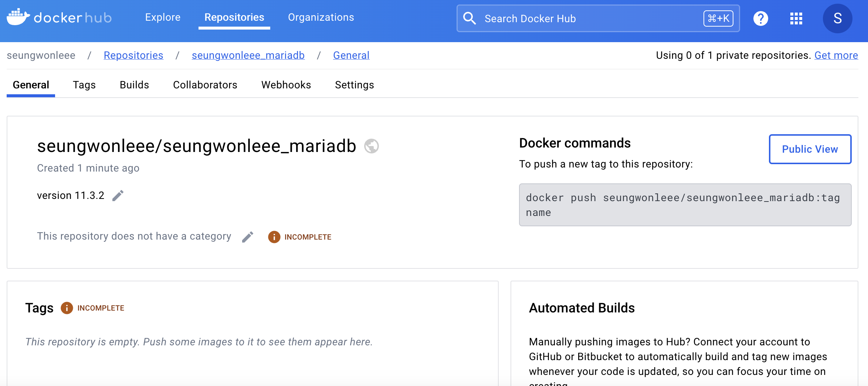
Task: Switch to the Settings tab
Action: (x=354, y=85)
